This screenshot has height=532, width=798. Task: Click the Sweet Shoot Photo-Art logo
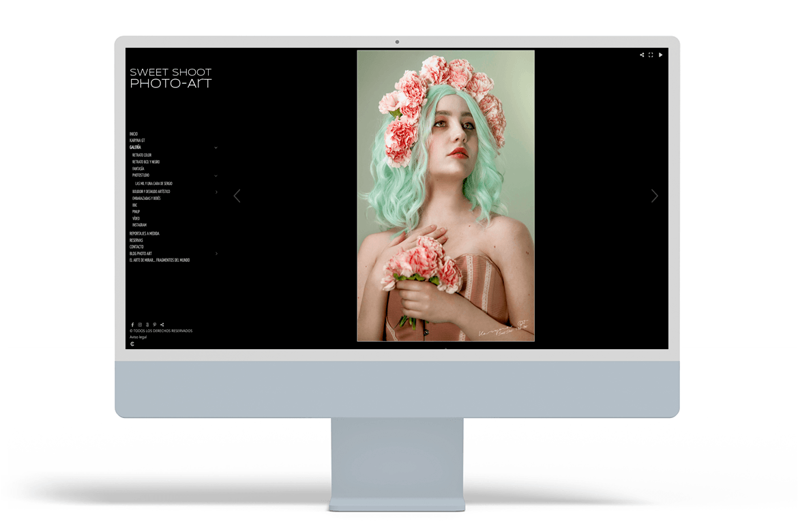(171, 78)
